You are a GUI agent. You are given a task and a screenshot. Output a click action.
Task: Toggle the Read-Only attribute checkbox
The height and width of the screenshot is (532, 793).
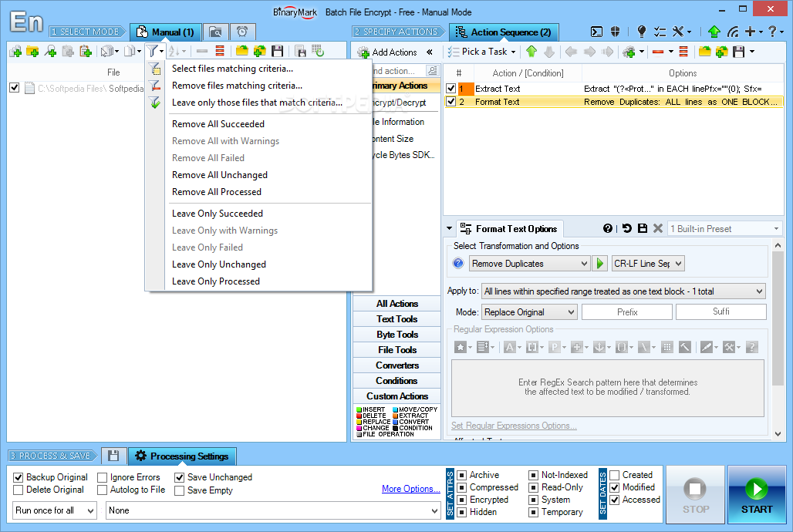(534, 487)
